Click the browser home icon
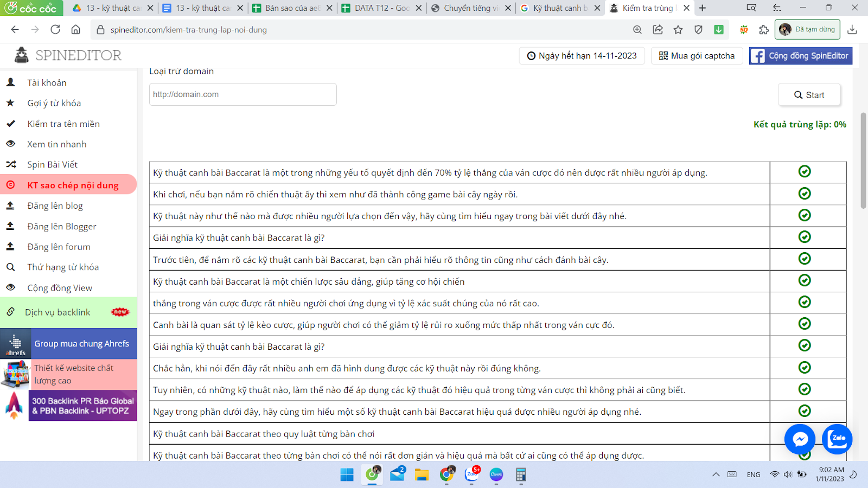 (x=76, y=30)
